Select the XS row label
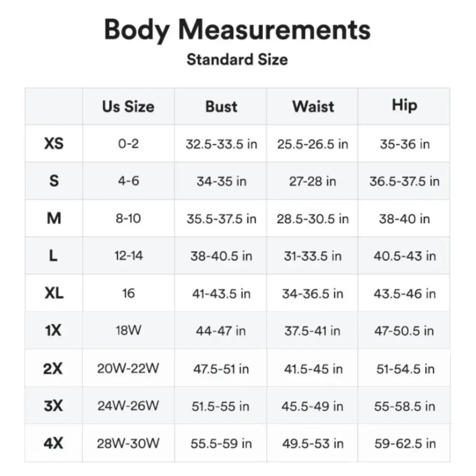Image resolution: width=476 pixels, height=476 pixels. tap(54, 143)
